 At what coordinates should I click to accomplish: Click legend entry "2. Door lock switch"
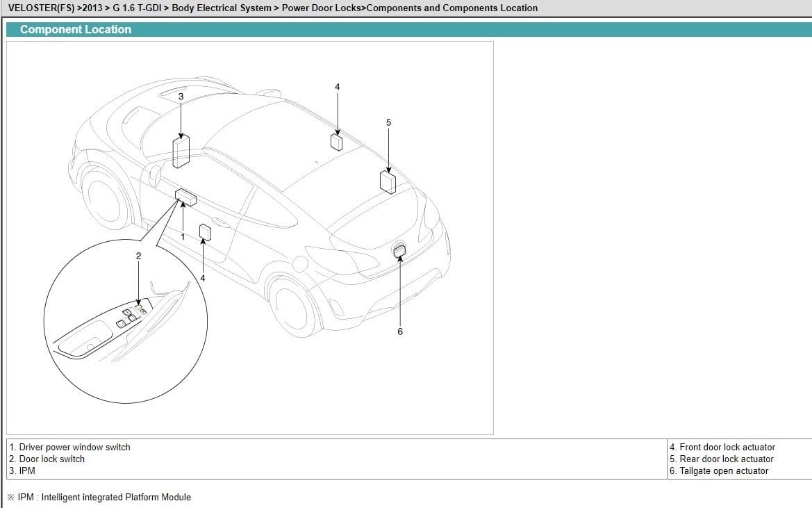point(47,459)
